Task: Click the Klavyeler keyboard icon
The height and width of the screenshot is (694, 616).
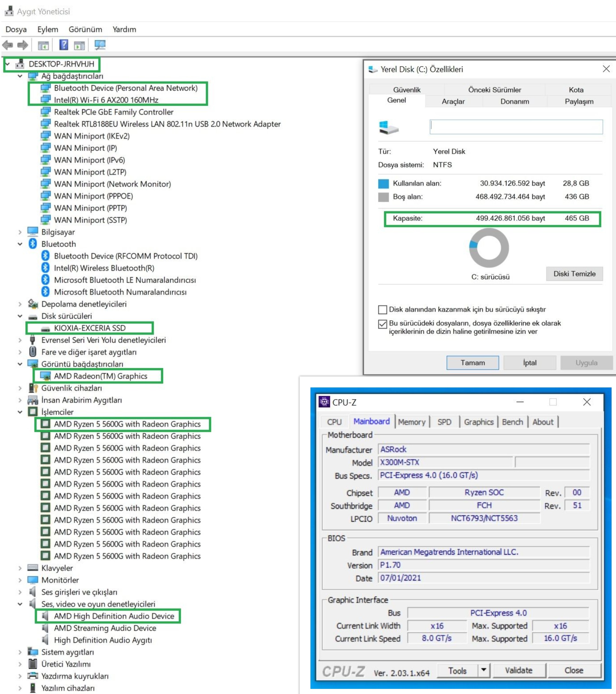Action: 33,567
